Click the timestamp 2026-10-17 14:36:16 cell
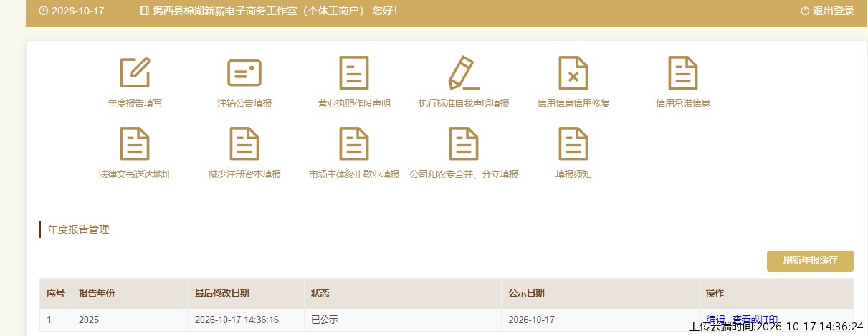Viewport: 868px width, 336px height. [237, 320]
